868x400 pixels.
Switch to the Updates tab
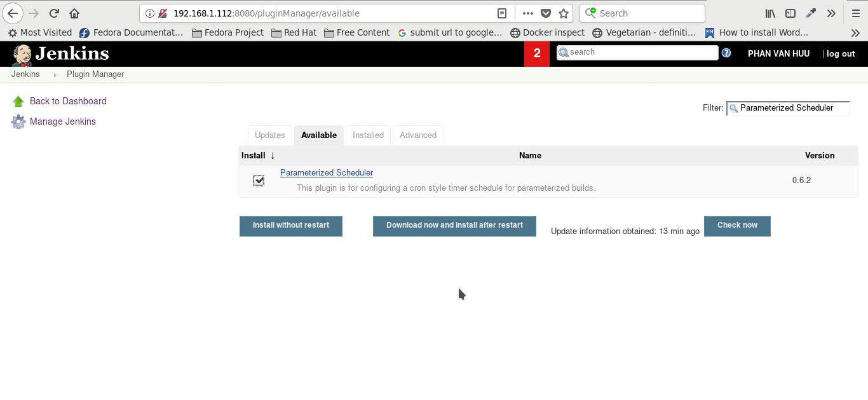(269, 135)
